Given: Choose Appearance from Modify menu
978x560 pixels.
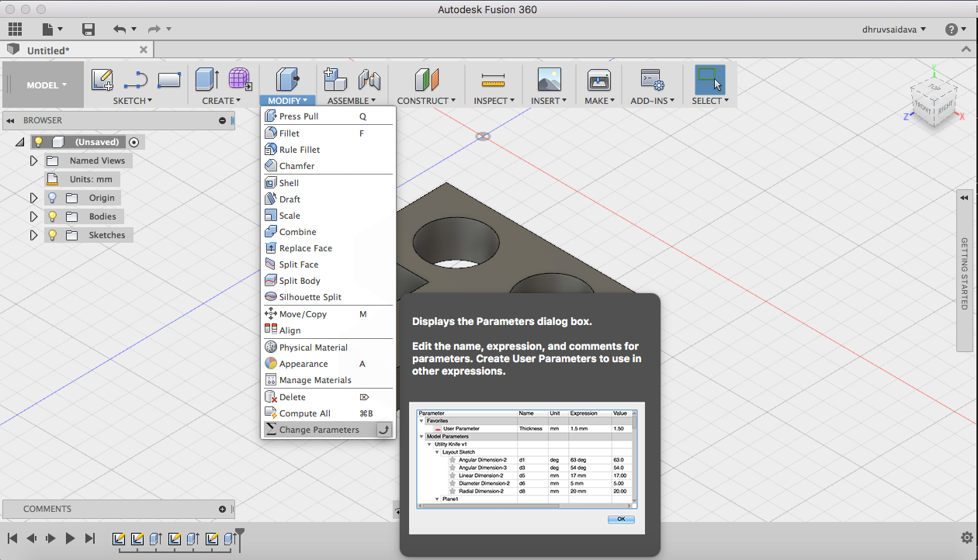Looking at the screenshot, I should 328,364.
